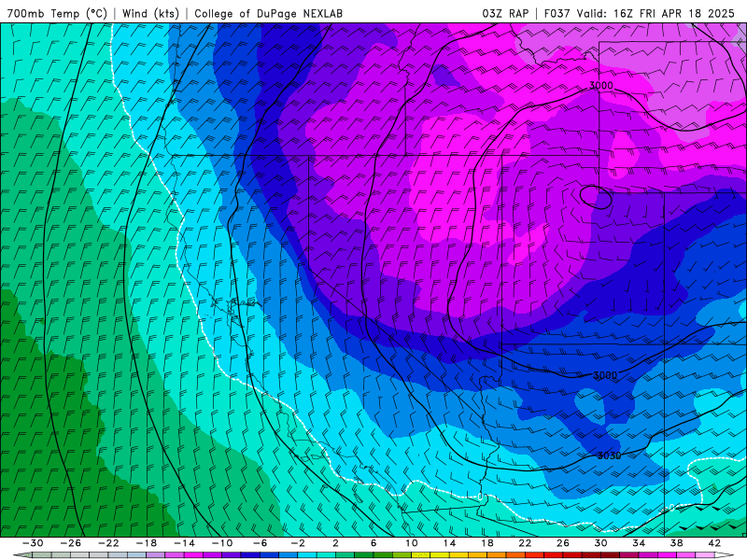747x560 pixels.
Task: Click the '22' color bar label
Action: point(525,543)
